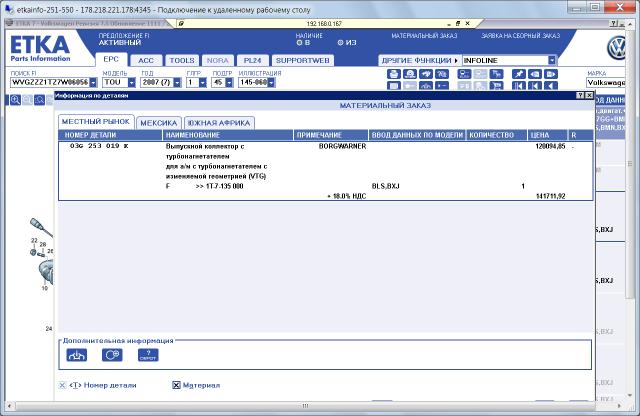The height and width of the screenshot is (416, 640).
Task: Expand the INFOLINE combo box
Action: point(552,60)
